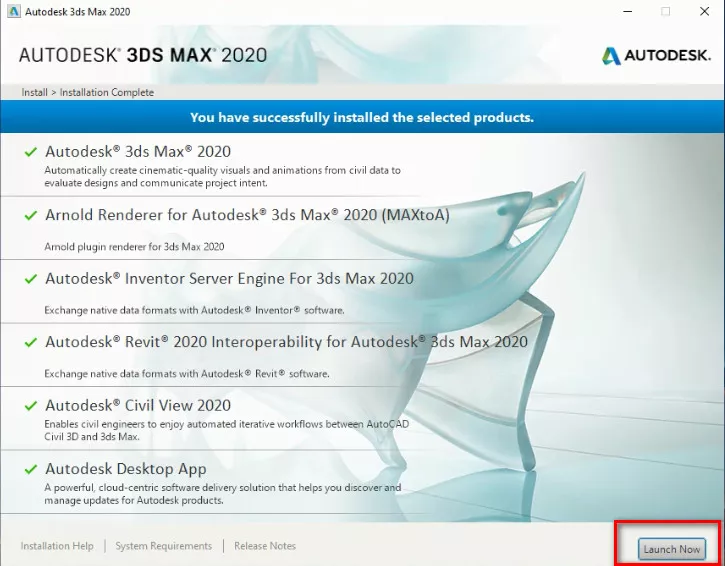Click the cloud-centric software delivery description
This screenshot has width=725, height=566.
[223, 493]
